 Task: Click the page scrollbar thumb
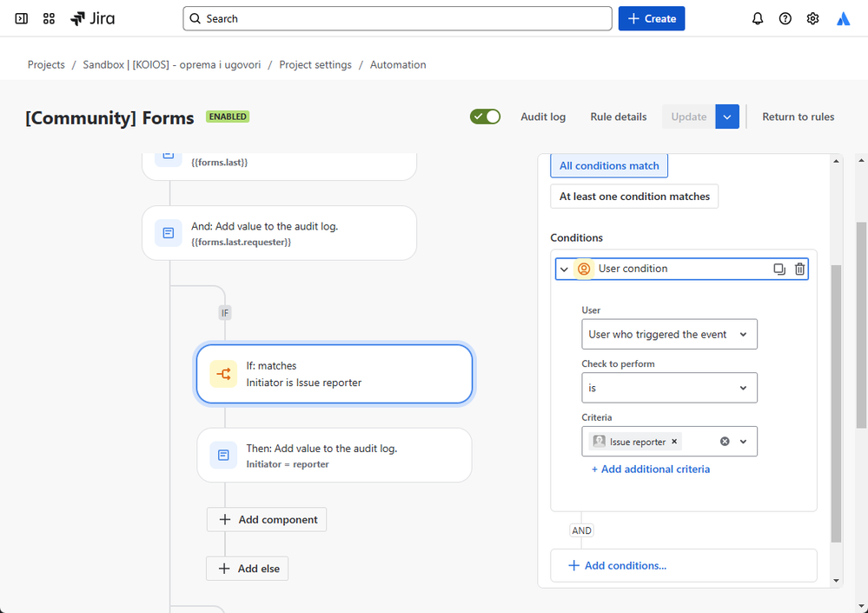point(861,325)
